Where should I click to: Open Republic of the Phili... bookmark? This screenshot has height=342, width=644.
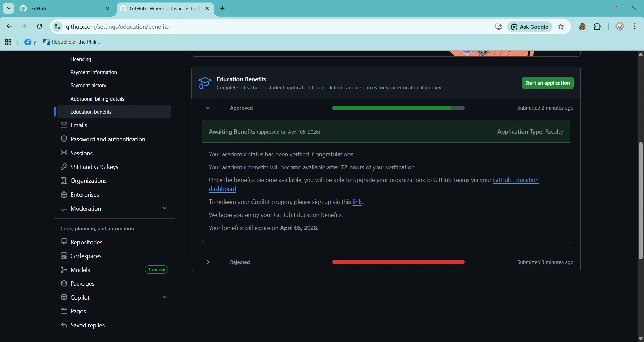coord(71,42)
